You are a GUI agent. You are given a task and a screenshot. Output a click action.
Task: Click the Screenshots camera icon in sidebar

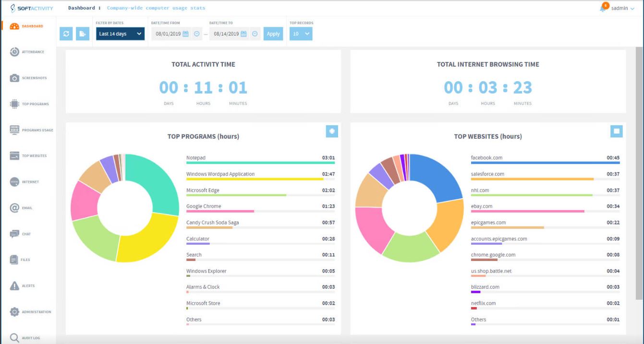tap(14, 78)
